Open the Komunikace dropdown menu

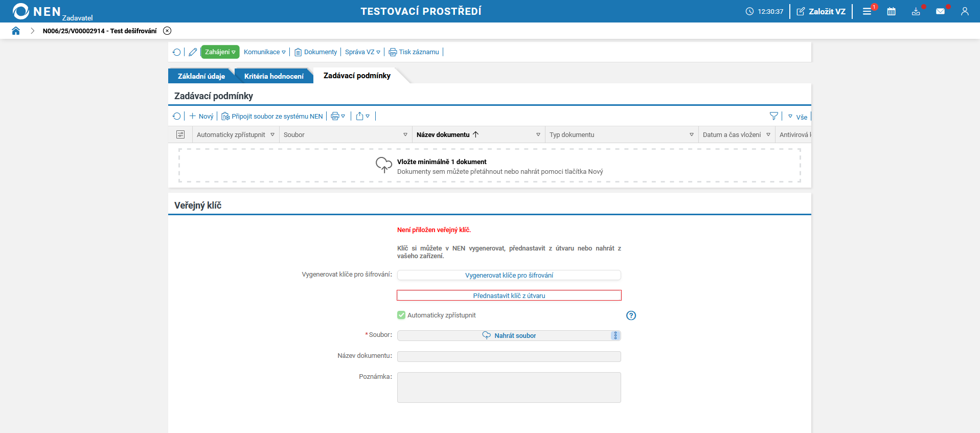(x=264, y=52)
